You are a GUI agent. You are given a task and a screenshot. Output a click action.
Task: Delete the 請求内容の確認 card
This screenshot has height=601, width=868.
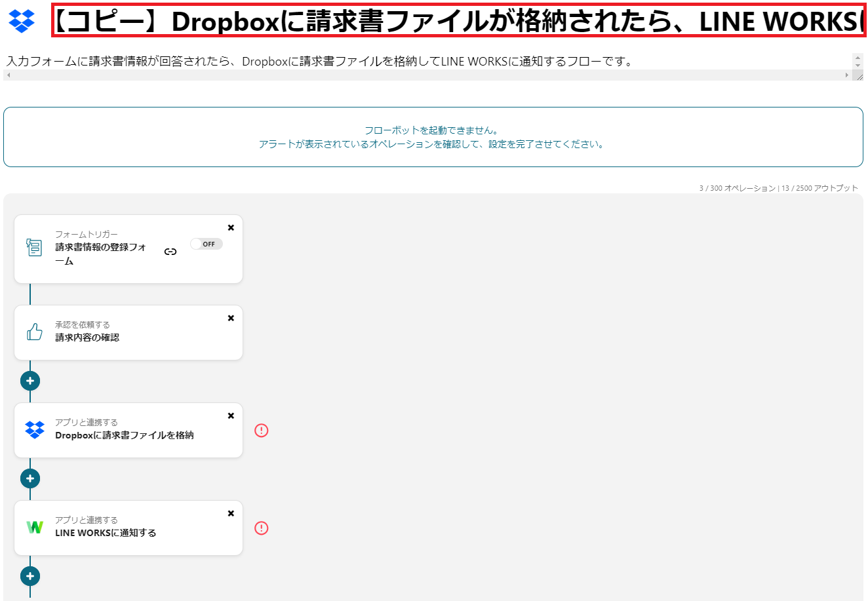231,318
